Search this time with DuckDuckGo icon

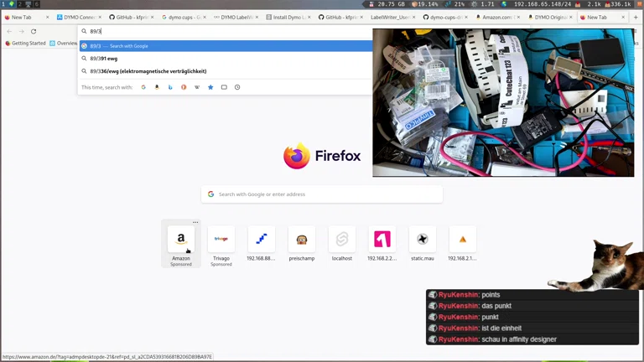pos(184,87)
